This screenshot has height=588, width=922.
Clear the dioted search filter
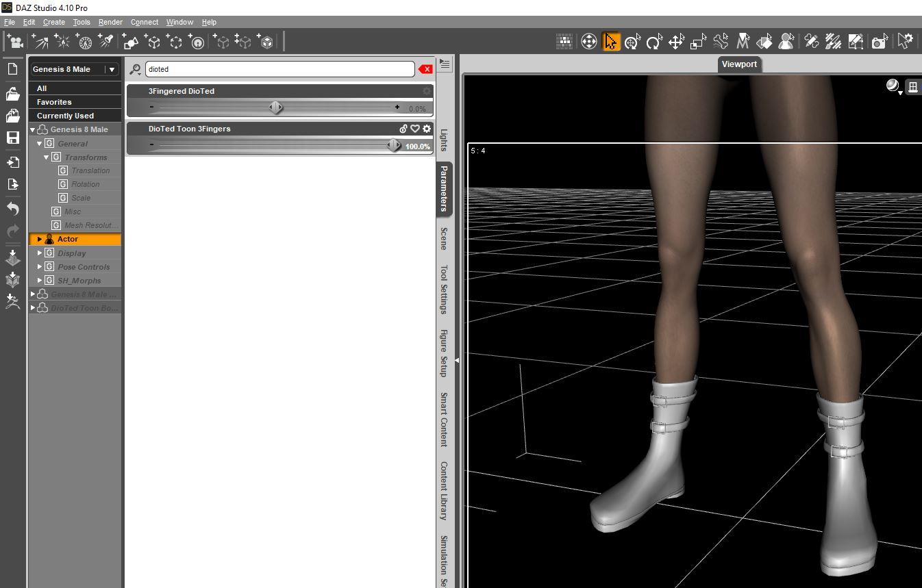tap(426, 69)
